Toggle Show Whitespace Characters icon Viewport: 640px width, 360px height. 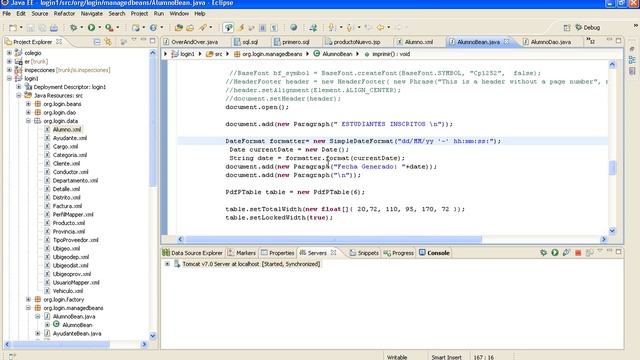point(274,28)
